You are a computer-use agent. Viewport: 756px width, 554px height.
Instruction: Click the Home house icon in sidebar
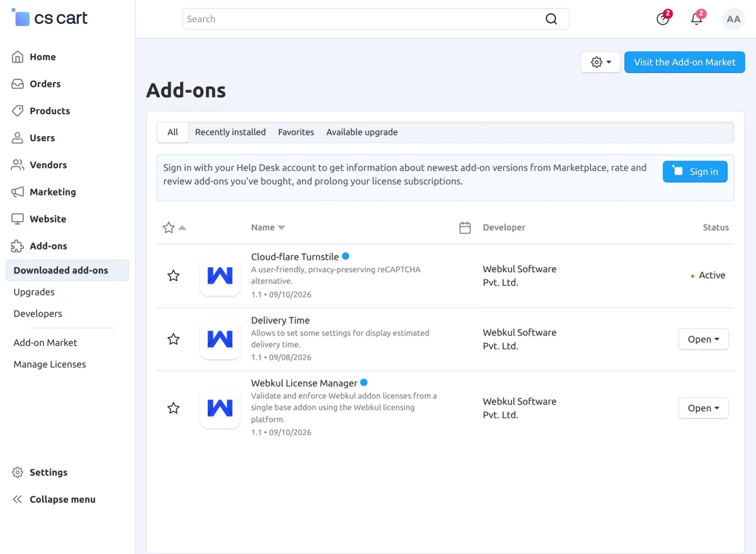click(x=18, y=57)
